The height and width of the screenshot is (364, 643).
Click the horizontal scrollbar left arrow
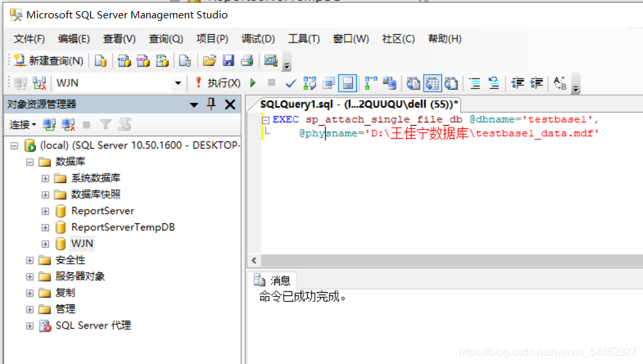[x=254, y=261]
